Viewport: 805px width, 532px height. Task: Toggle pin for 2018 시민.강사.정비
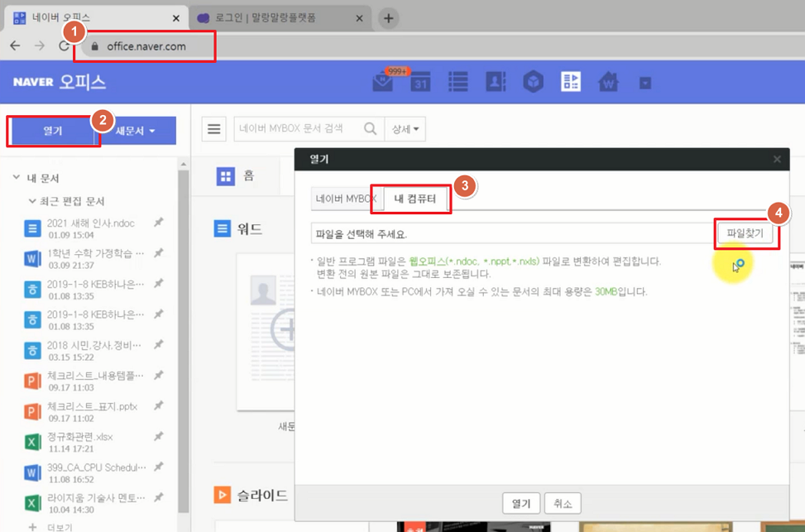click(159, 344)
